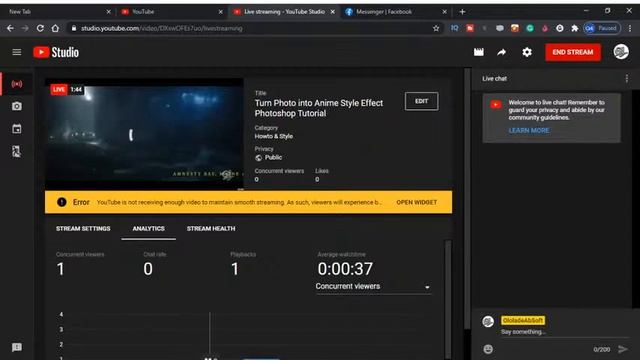This screenshot has height=360, width=640.
Task: Click the chat user avatar beside input
Action: pos(488,321)
